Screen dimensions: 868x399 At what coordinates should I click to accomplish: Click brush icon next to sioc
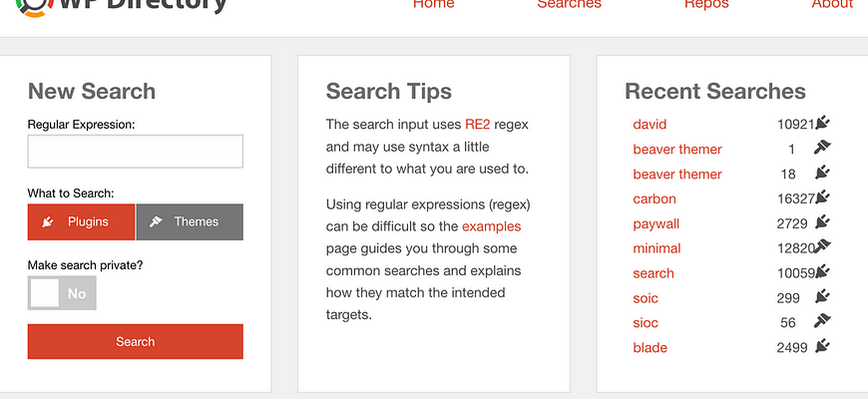point(823,321)
